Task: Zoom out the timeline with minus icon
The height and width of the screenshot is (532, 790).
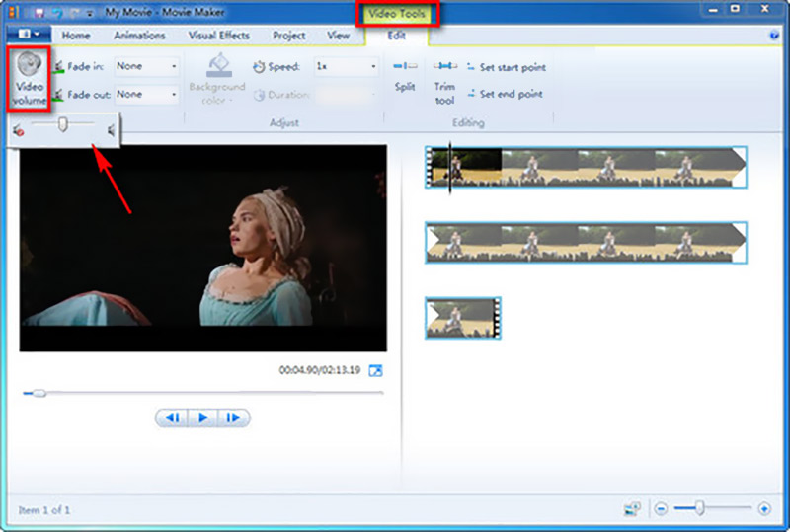Action: click(661, 509)
